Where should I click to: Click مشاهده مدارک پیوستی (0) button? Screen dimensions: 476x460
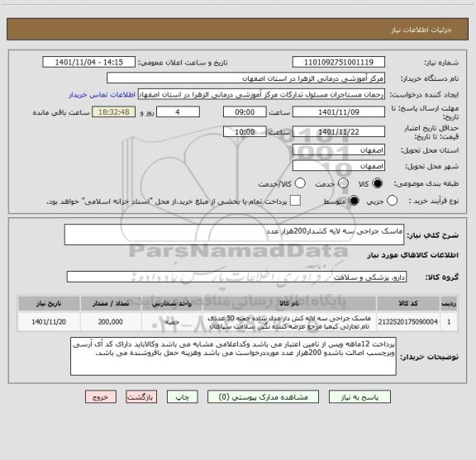point(263,397)
